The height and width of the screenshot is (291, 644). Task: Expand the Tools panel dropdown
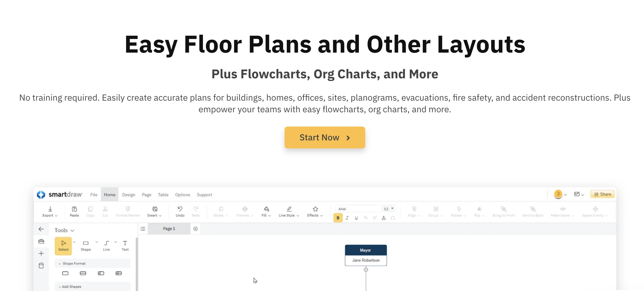tap(64, 230)
